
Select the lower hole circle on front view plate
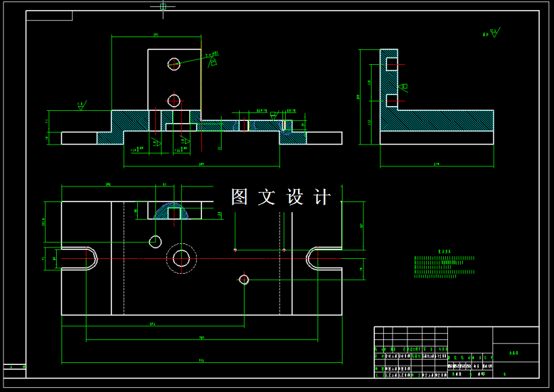pos(174,101)
